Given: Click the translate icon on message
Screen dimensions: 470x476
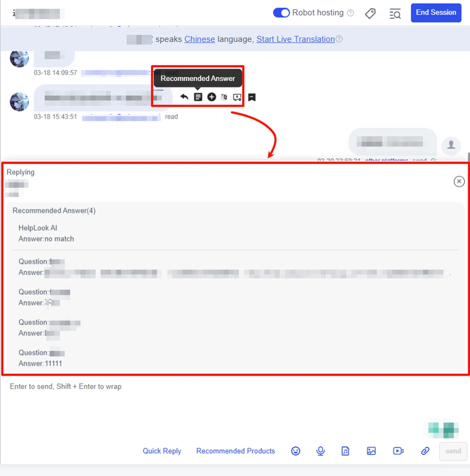Looking at the screenshot, I should (x=224, y=97).
